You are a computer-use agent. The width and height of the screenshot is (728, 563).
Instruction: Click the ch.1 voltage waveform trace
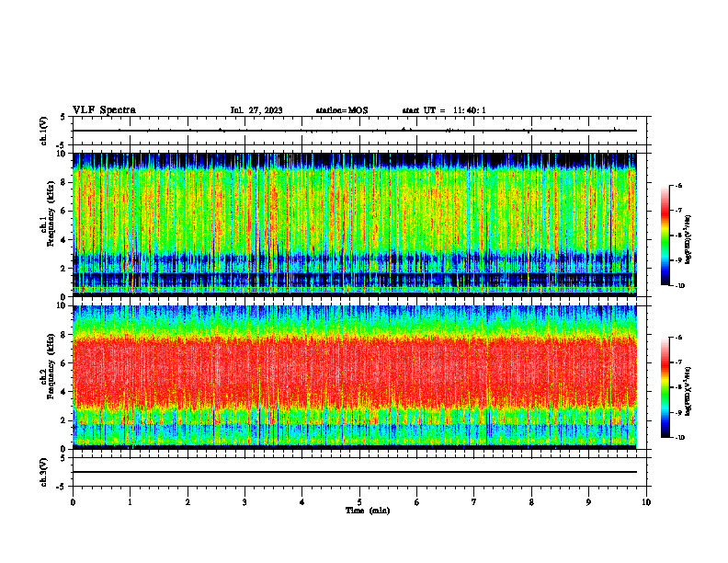(354, 131)
